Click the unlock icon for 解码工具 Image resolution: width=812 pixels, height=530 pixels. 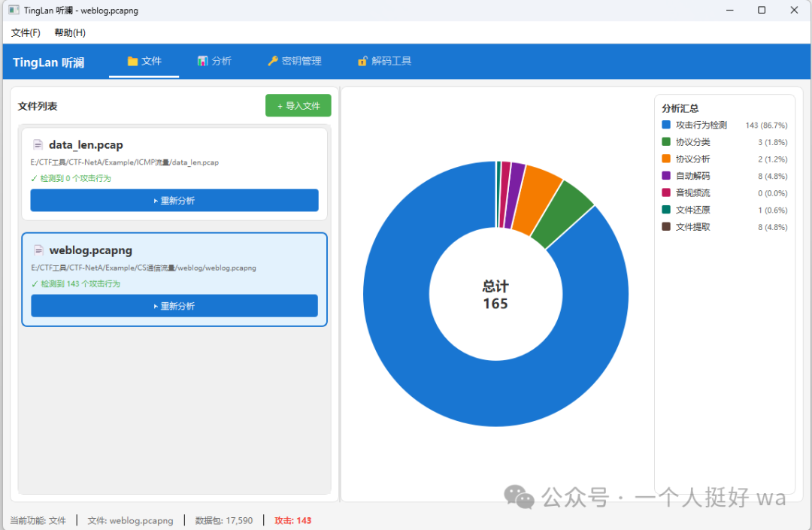[x=362, y=61]
